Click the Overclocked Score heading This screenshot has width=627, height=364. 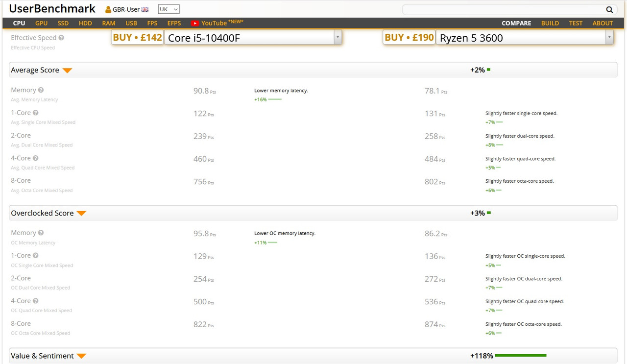(x=42, y=213)
